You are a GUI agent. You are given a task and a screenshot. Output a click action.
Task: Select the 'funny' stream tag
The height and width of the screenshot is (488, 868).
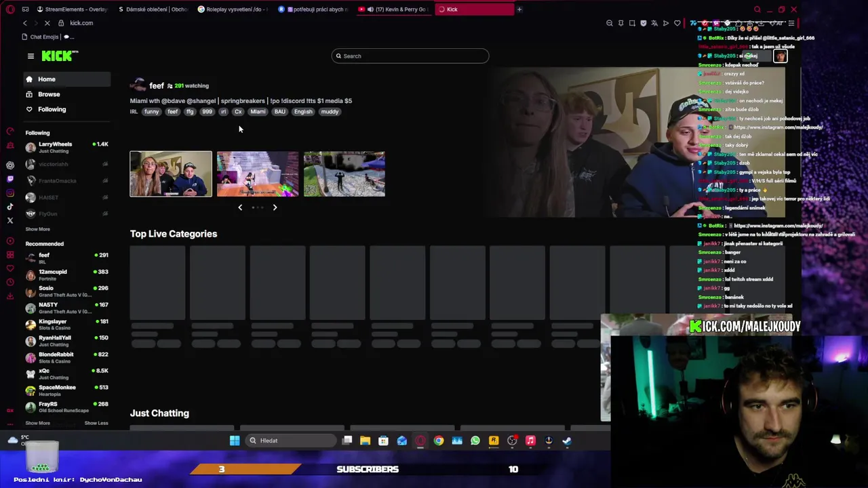coord(151,112)
